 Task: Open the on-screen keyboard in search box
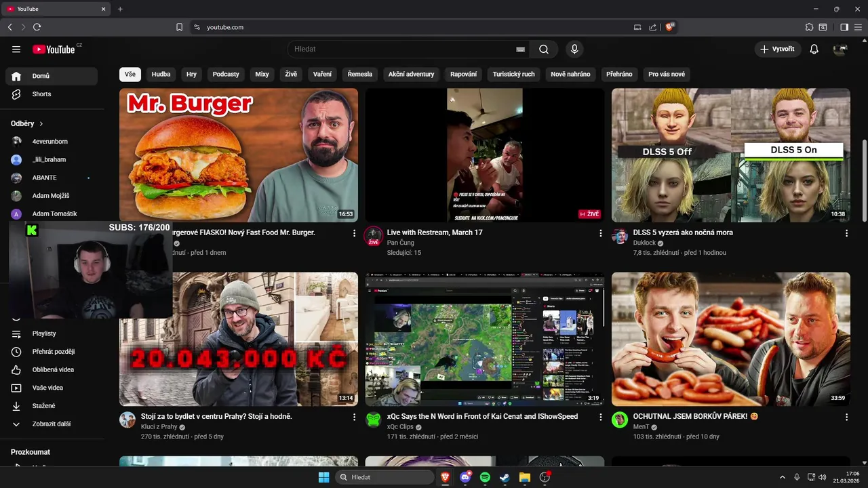click(x=520, y=49)
